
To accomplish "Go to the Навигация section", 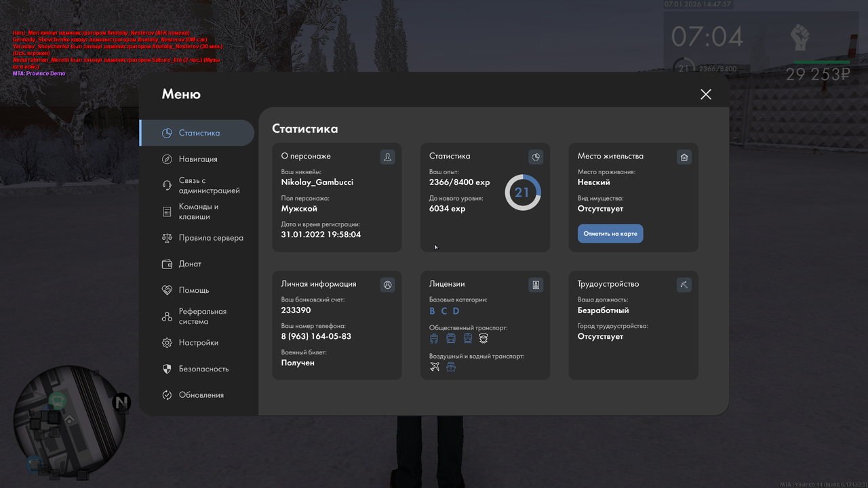I will point(197,159).
